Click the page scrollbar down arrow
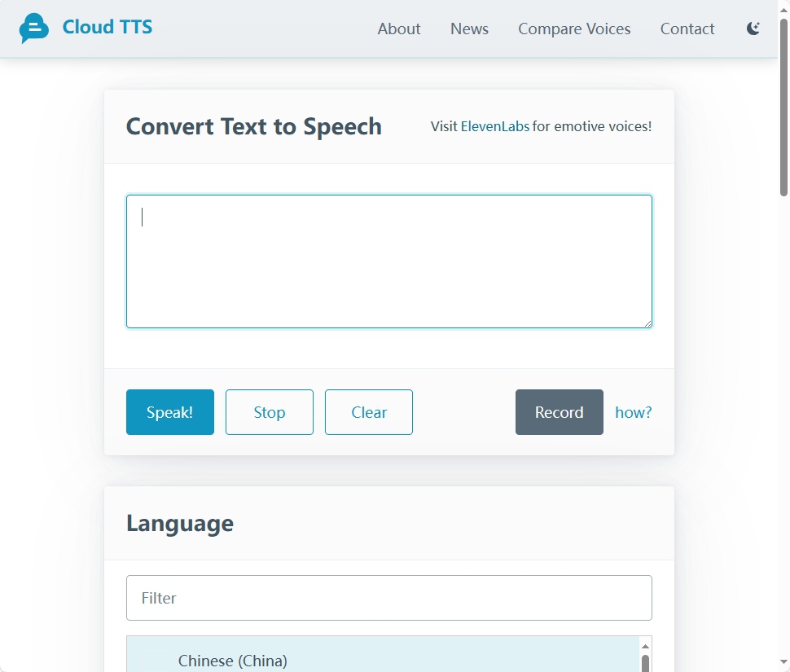 coord(783,665)
